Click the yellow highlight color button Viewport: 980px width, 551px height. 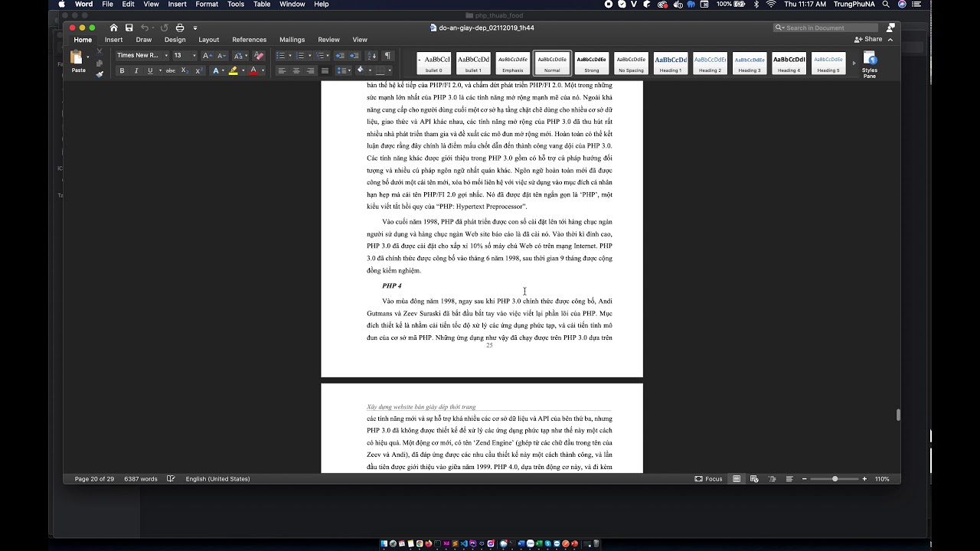[x=233, y=70]
